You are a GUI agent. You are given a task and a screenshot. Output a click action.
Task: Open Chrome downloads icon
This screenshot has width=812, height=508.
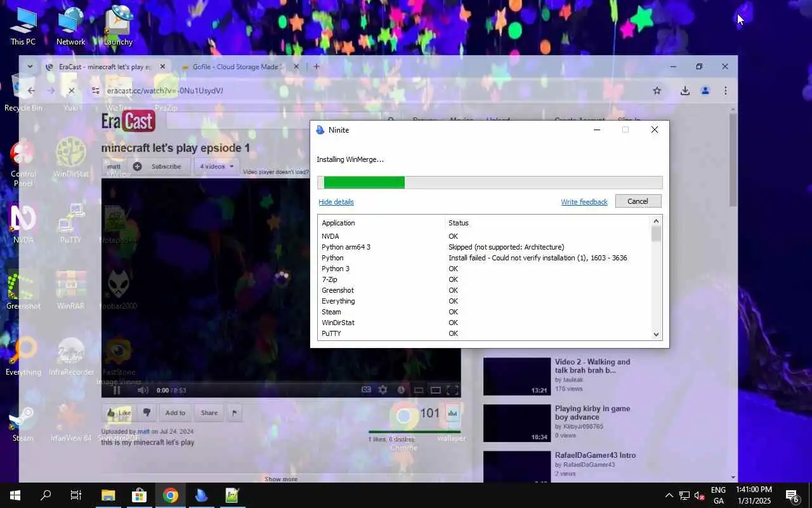(x=685, y=91)
